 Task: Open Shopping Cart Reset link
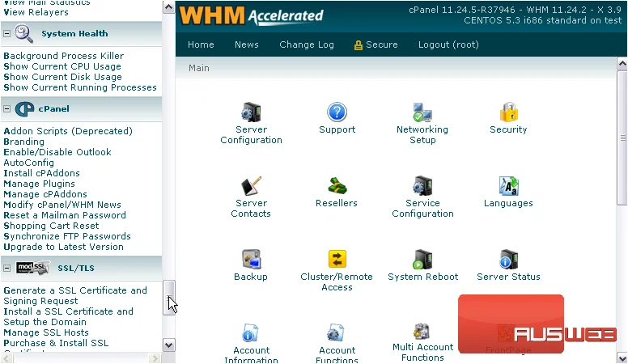pos(51,226)
